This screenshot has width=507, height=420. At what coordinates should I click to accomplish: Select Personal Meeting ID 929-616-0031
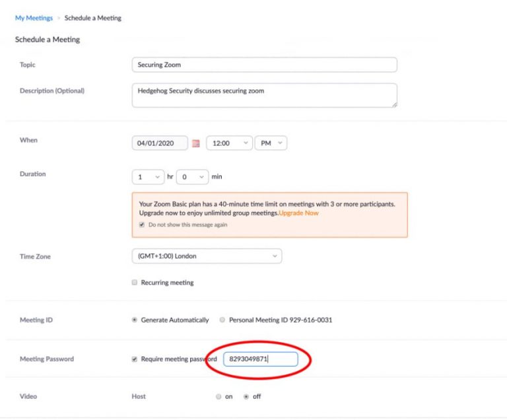coord(222,320)
